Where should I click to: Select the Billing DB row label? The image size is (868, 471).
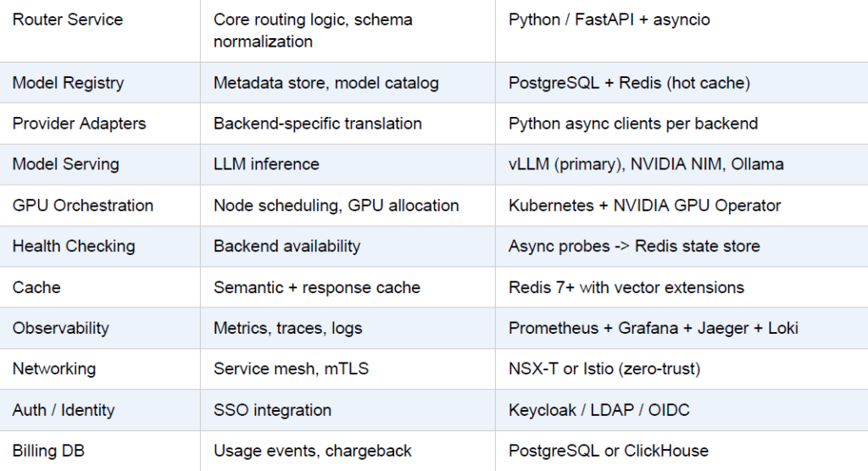coord(48,451)
